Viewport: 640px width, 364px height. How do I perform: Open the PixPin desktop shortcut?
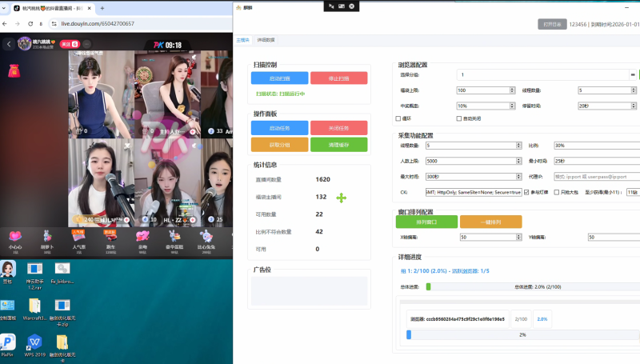click(x=8, y=342)
